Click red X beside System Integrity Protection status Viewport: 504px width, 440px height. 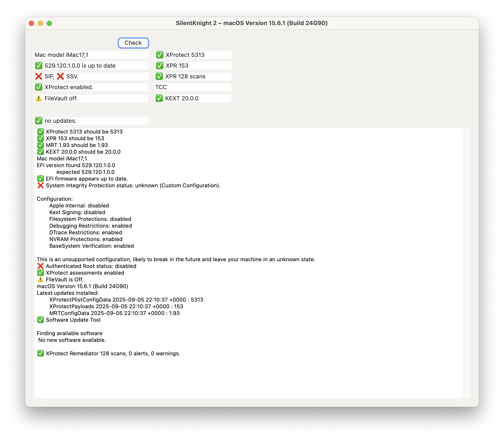[40, 186]
